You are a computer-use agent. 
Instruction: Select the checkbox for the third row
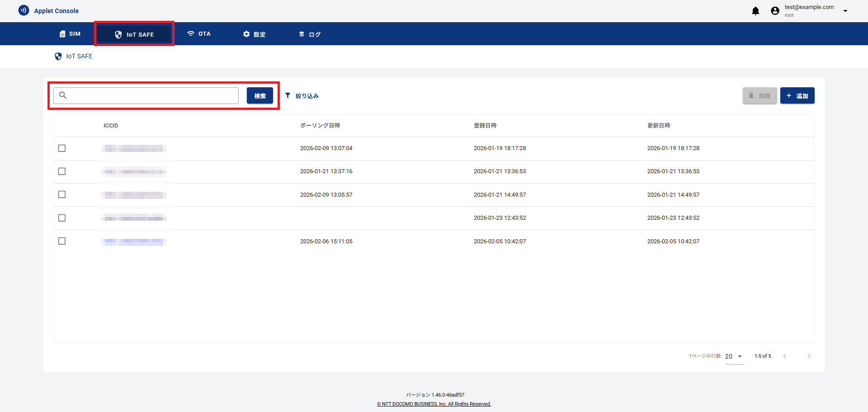[x=62, y=194]
